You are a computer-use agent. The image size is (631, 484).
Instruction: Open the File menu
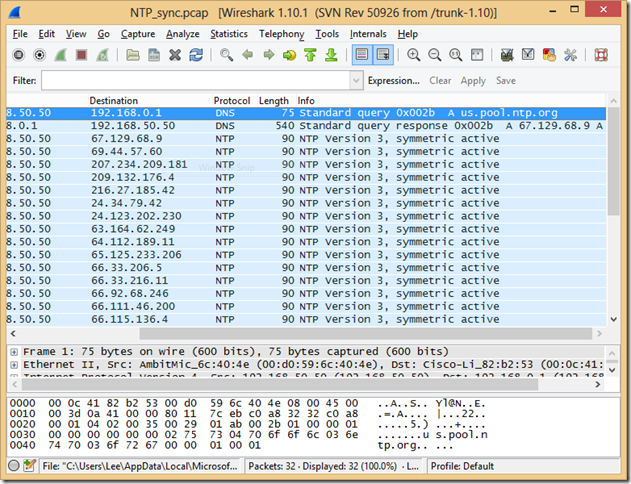[20, 34]
